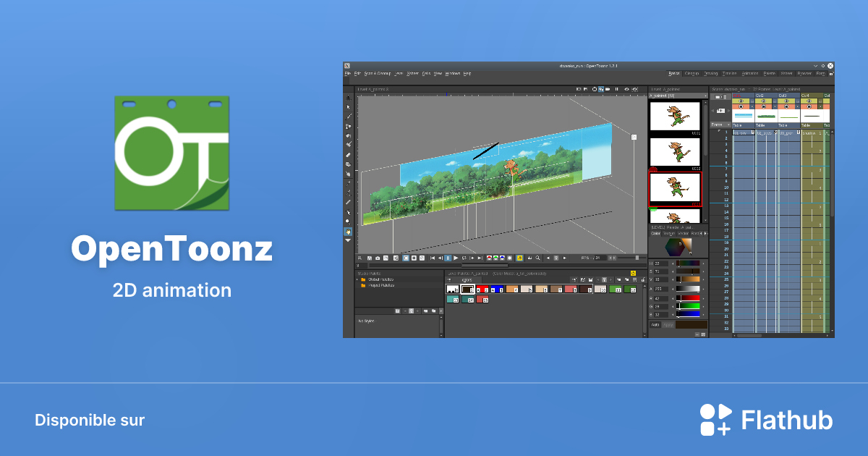Select the magnifier zoom icon in the playback bar
This screenshot has height=456, width=868.
(537, 257)
